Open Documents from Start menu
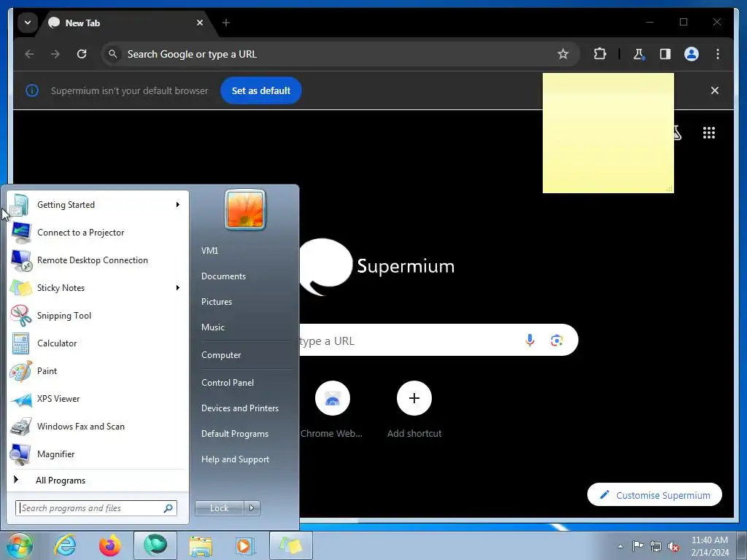The height and width of the screenshot is (560, 747). click(x=223, y=276)
